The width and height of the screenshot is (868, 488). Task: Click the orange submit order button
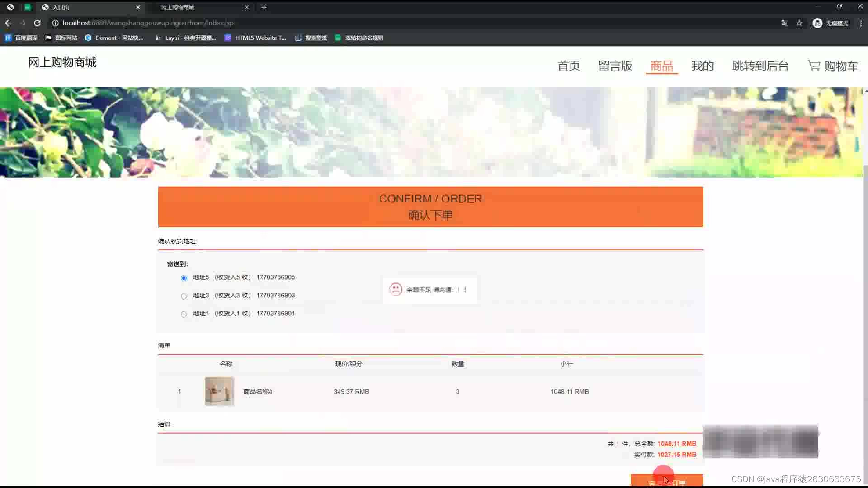(666, 480)
